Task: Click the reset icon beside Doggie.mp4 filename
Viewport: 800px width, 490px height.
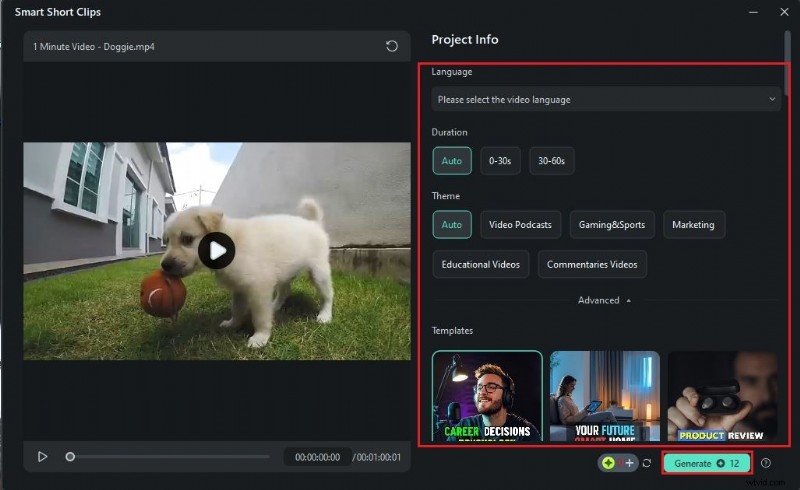Action: pyautogui.click(x=392, y=46)
